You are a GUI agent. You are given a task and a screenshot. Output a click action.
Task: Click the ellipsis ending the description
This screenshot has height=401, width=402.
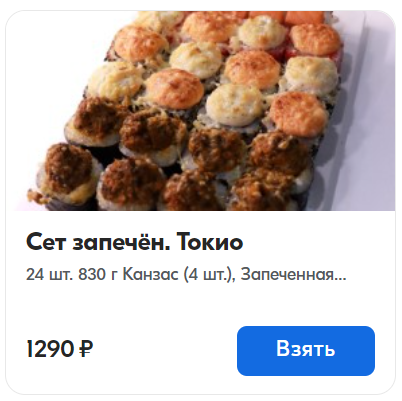click(x=340, y=279)
